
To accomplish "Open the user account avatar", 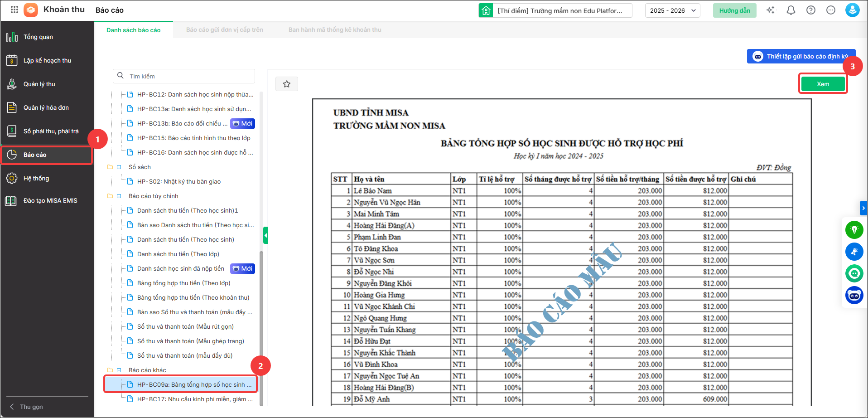I will (853, 10).
